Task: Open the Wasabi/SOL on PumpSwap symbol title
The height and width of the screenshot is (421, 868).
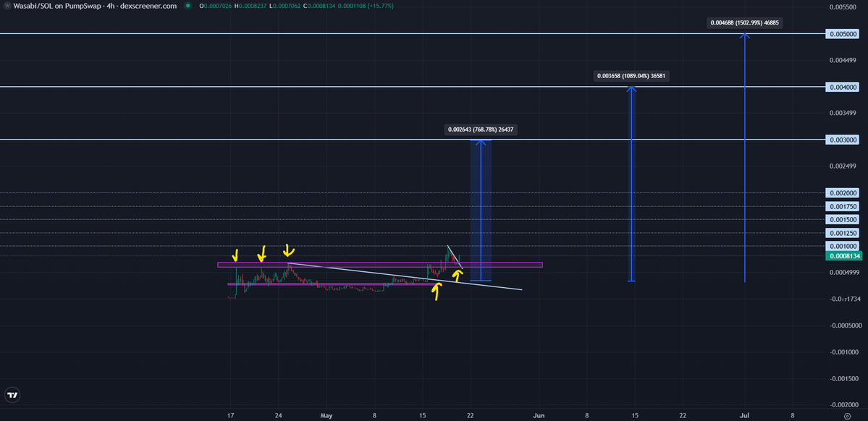Action: pos(96,6)
